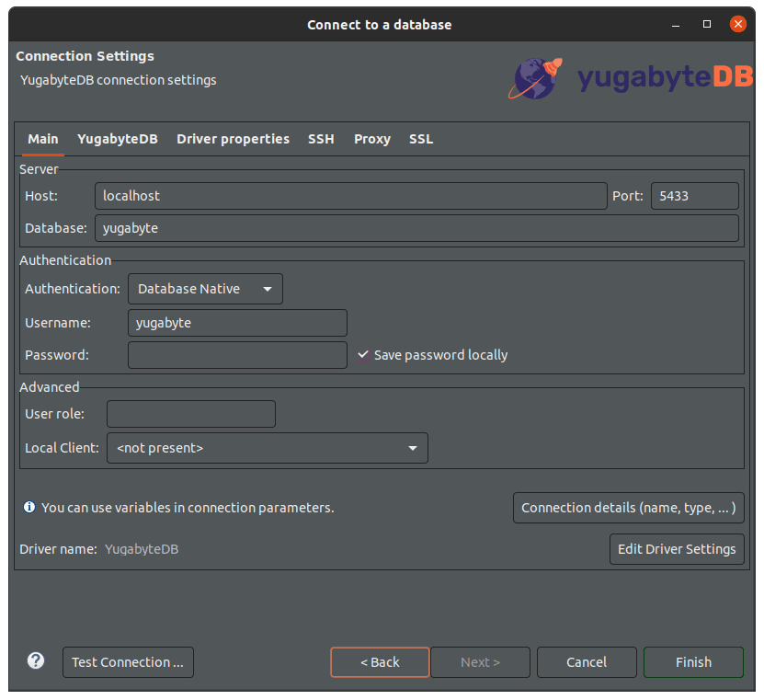764x700 pixels.
Task: Click the Connection Settings heading
Action: [85, 56]
